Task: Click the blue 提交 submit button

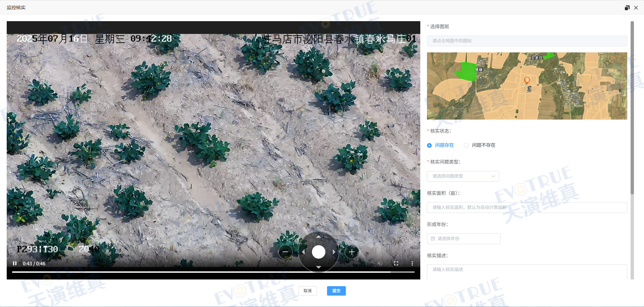Action: 336,291
